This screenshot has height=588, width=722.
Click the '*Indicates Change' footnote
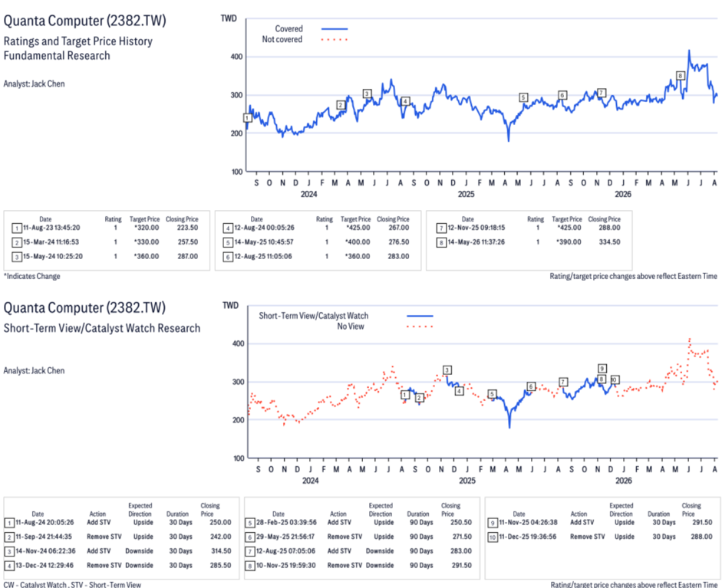point(31,276)
